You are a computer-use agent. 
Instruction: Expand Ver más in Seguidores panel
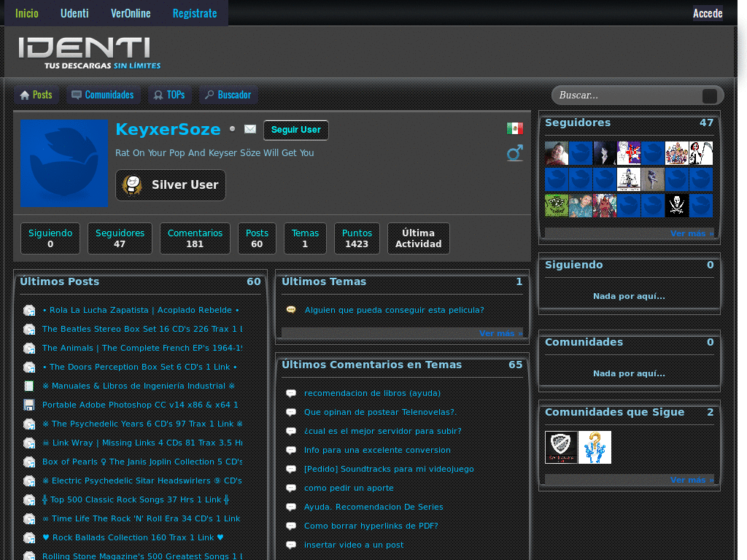[x=691, y=233]
